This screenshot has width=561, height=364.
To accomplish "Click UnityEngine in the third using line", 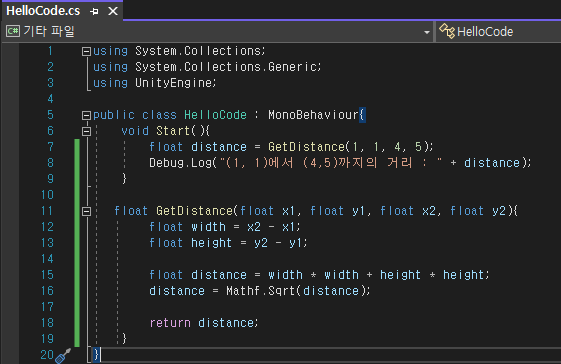I will 174,83.
